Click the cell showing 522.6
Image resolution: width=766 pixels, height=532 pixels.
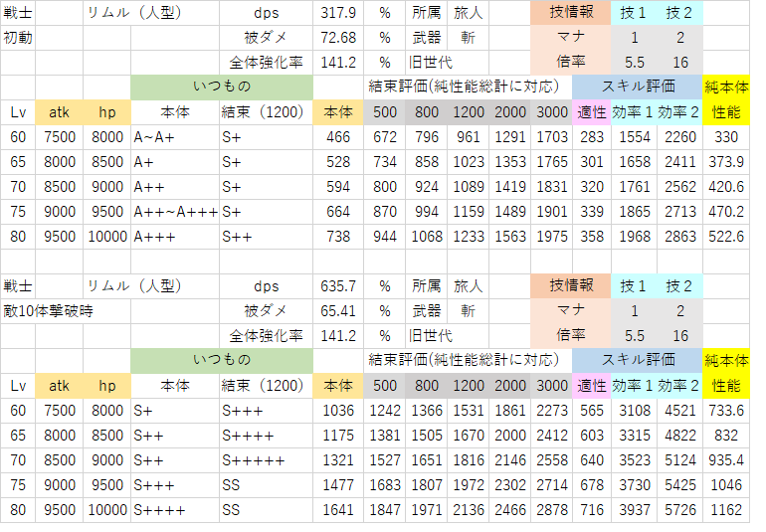[x=726, y=237]
